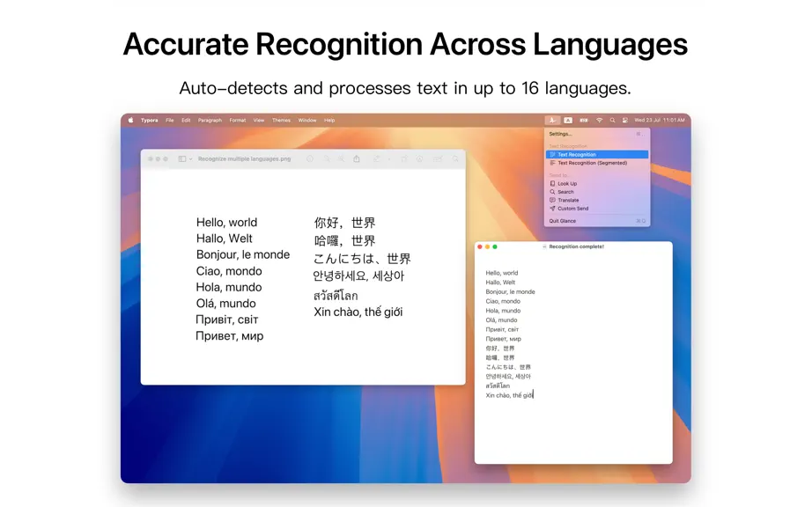
Task: Open the Apple menu
Action: coord(130,120)
